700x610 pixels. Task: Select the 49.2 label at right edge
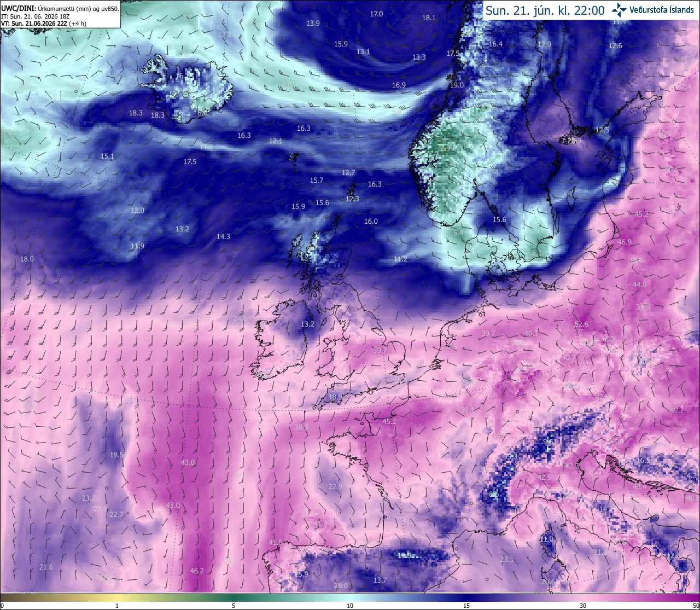click(677, 410)
